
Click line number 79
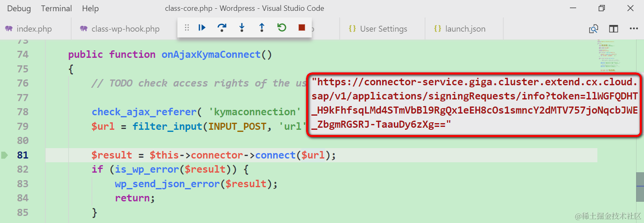tap(23, 126)
